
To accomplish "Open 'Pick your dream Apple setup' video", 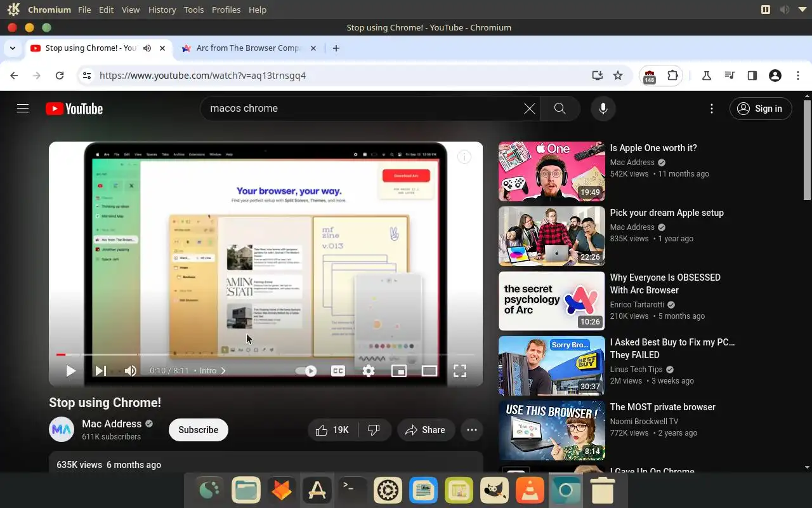I will (667, 213).
